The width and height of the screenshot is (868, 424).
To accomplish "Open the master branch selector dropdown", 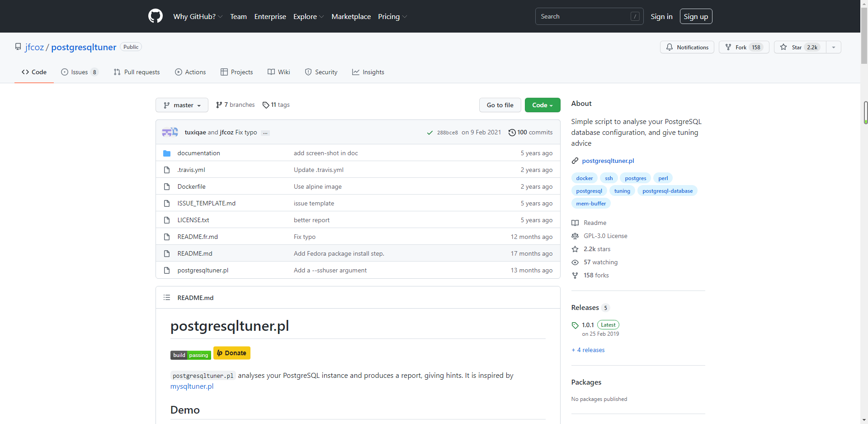I will (182, 105).
